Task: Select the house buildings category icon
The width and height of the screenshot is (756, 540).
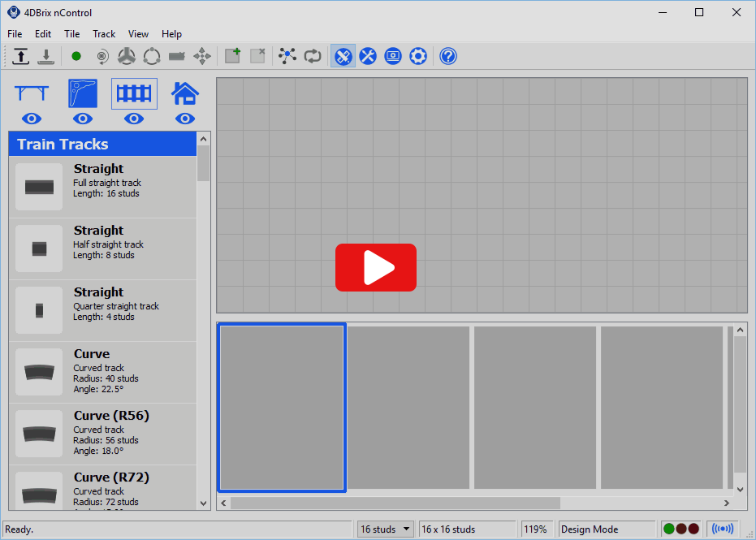Action: click(x=185, y=93)
